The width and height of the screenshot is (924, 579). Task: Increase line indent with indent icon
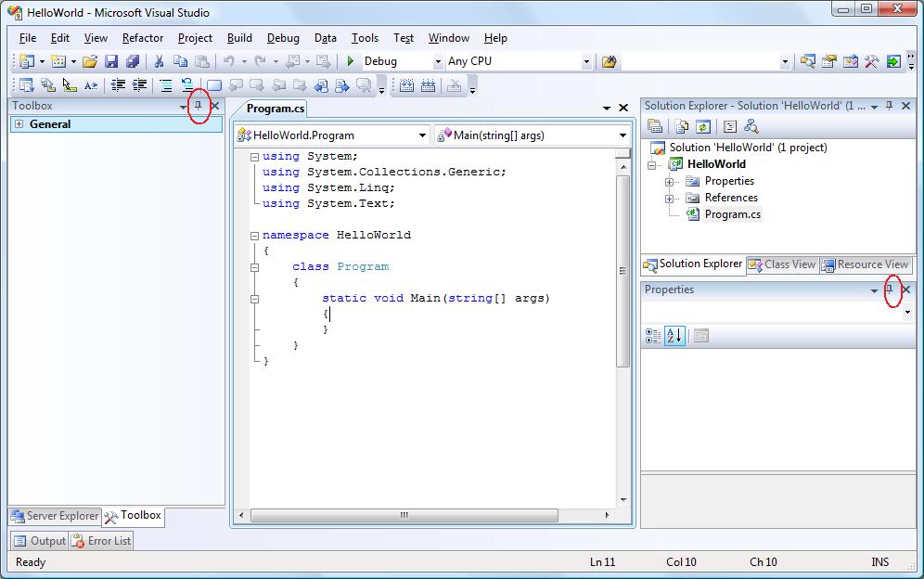(x=140, y=86)
